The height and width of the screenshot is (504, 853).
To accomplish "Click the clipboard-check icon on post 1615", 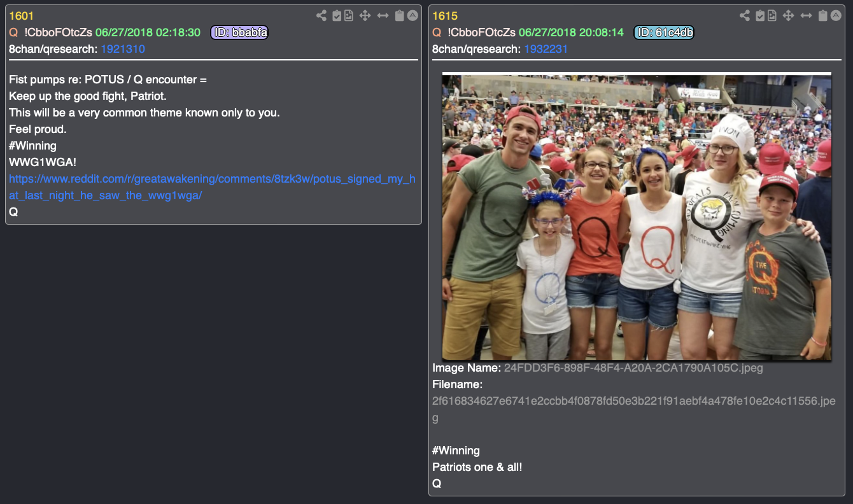I will [759, 16].
